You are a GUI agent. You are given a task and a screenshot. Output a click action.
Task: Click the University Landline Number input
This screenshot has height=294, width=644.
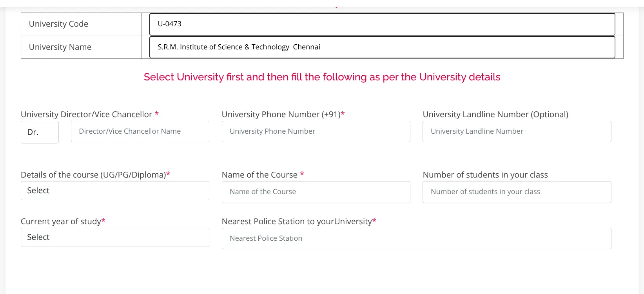tap(517, 131)
